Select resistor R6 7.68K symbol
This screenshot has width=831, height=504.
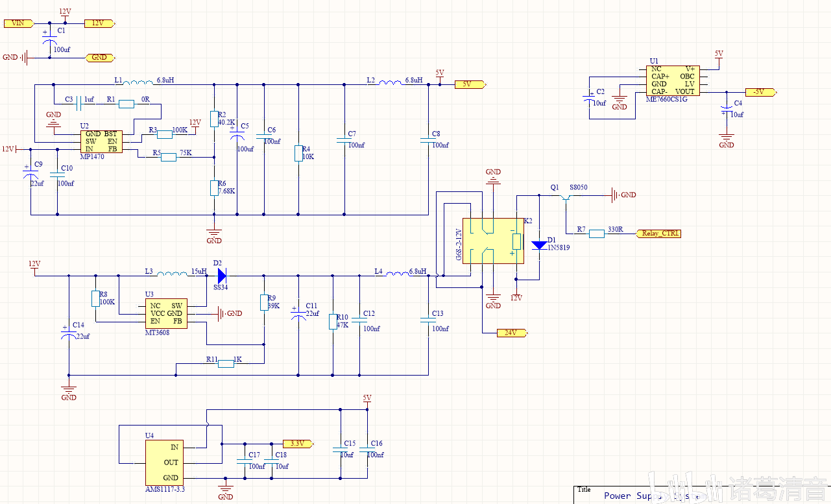(214, 188)
